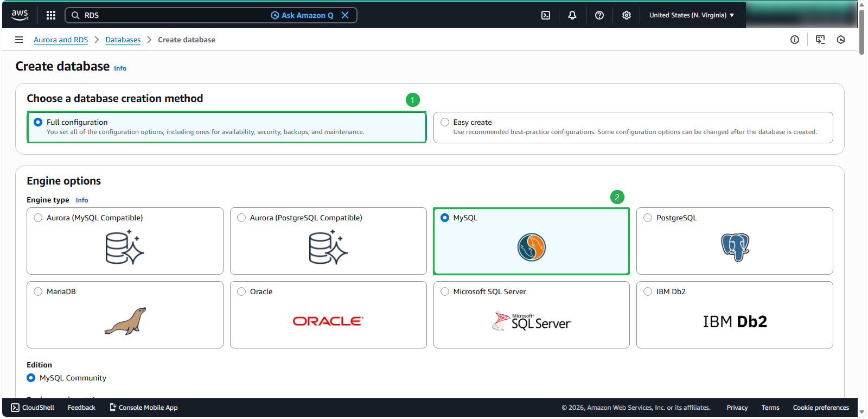Viewport: 868px width, 419px height.
Task: Select Aurora (MySQL Compatible) engine
Action: [38, 218]
